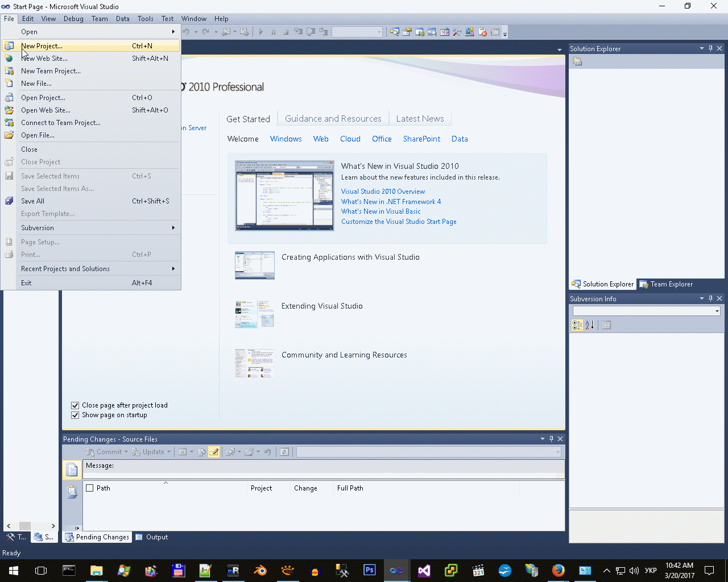The width and height of the screenshot is (728, 582).
Task: Click the purple Visual Studio taskbar icon
Action: tap(424, 570)
